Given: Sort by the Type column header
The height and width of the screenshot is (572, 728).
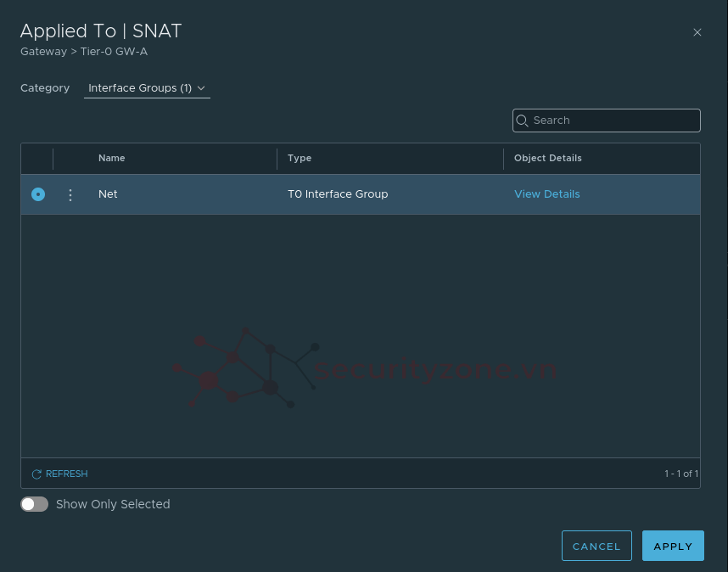Looking at the screenshot, I should 300,159.
